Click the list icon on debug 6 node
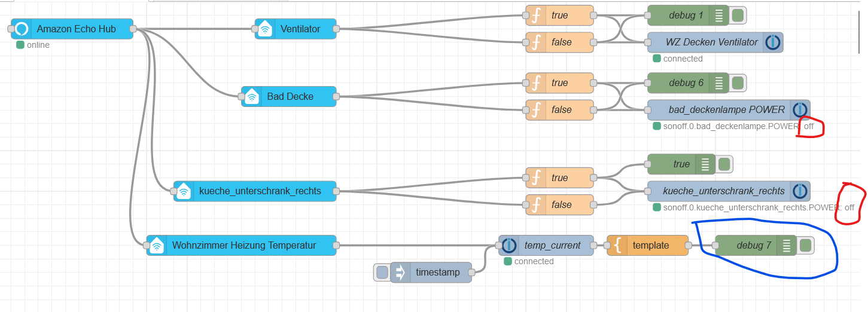 pos(718,83)
